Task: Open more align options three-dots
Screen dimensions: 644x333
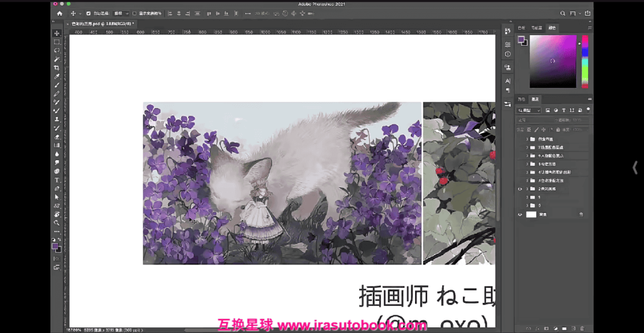Action: (x=248, y=14)
